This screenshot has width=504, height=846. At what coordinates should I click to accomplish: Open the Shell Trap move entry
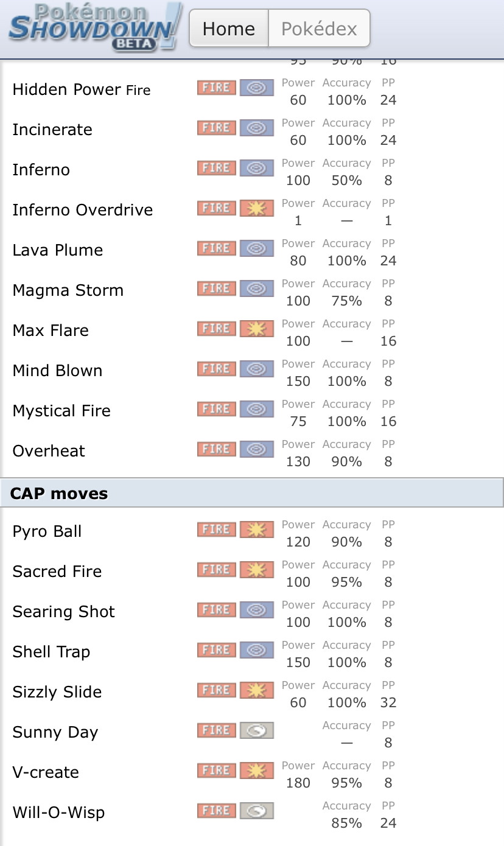[252, 652]
